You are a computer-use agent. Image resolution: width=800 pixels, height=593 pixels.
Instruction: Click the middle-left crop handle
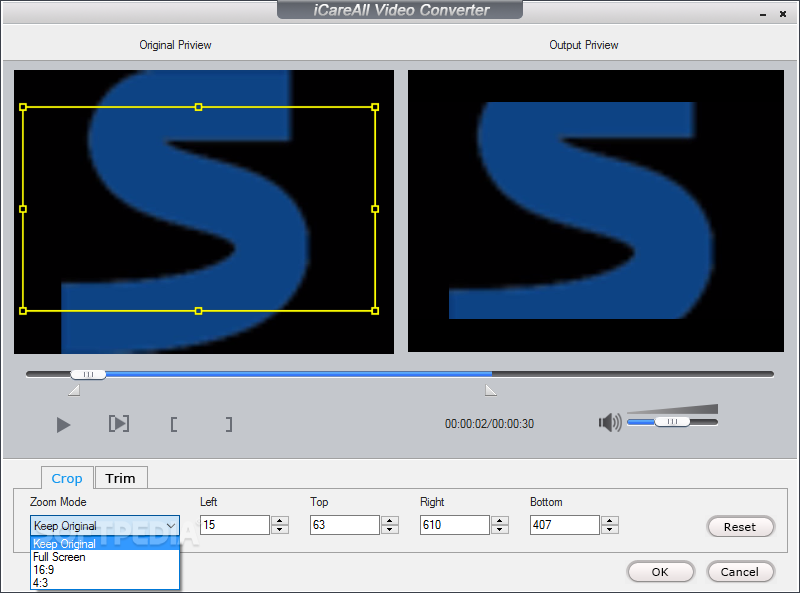coord(23,209)
